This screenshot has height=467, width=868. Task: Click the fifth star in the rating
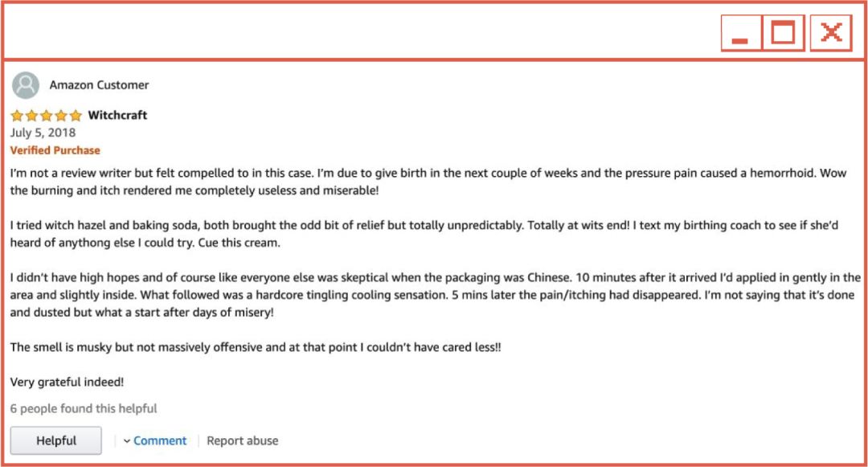[x=76, y=116]
